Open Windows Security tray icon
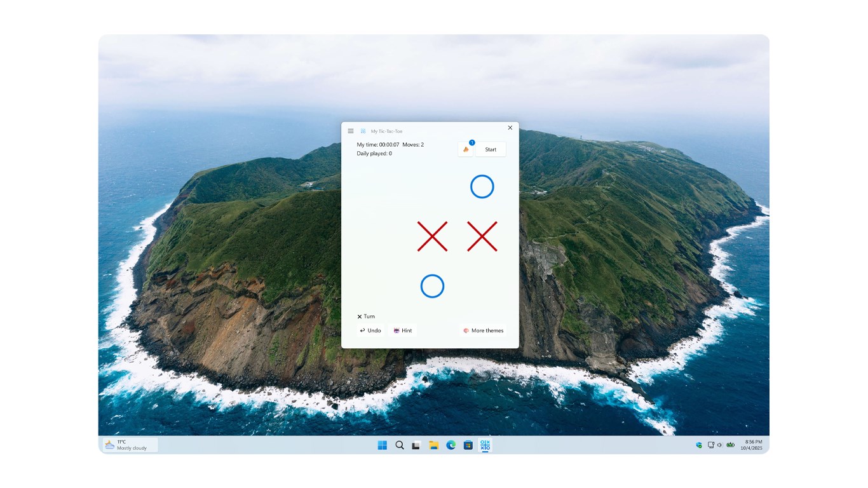 pos(699,445)
